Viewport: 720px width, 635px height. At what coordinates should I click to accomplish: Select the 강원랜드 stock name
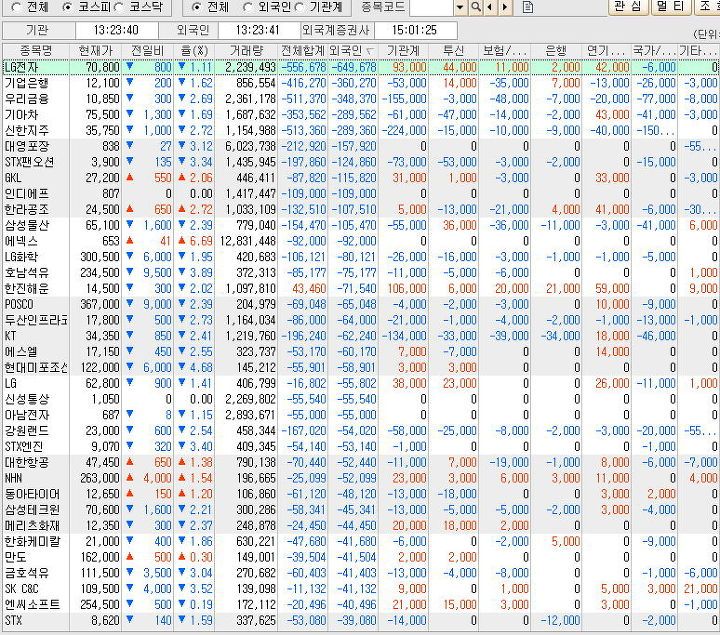(x=27, y=431)
